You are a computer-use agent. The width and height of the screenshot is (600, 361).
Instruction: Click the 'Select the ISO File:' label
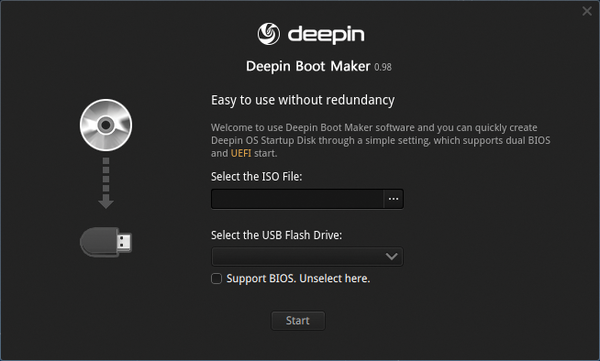tap(256, 176)
